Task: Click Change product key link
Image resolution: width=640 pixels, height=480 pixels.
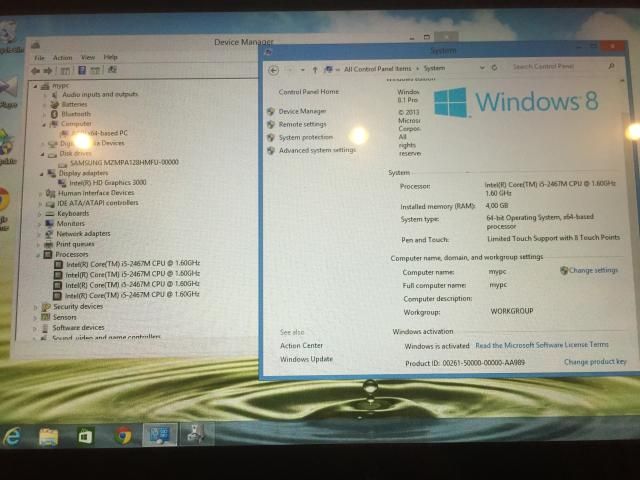Action: 595,362
